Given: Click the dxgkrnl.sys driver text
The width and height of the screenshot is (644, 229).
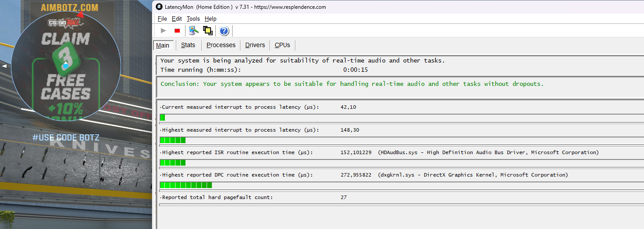Looking at the screenshot, I should tap(473, 175).
